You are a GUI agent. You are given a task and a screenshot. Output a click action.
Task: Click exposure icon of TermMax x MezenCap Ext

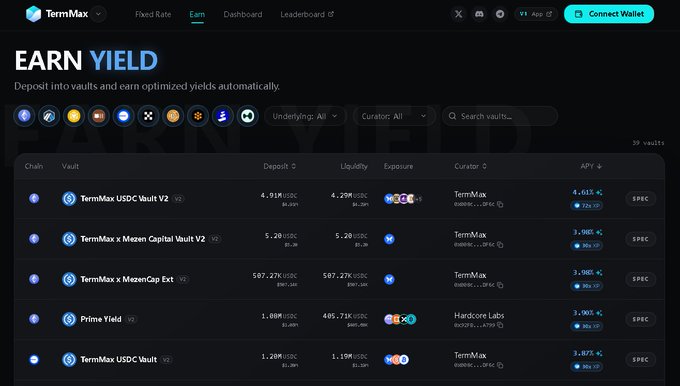tap(389, 279)
